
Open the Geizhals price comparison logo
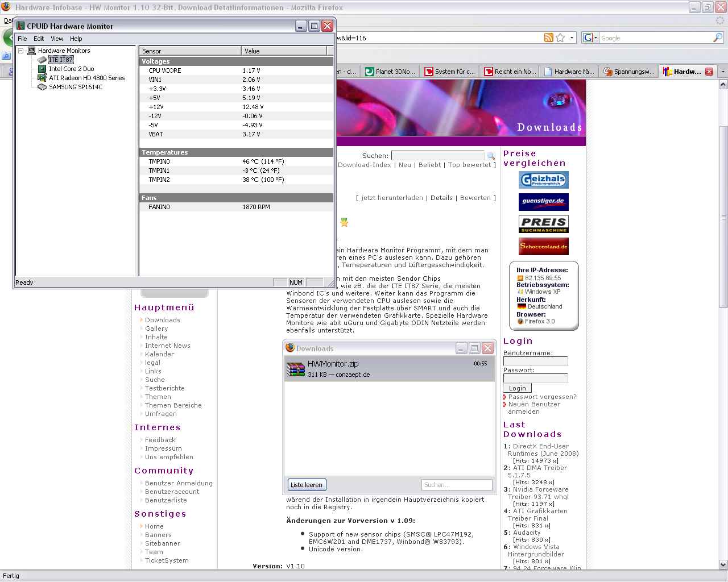coord(544,180)
